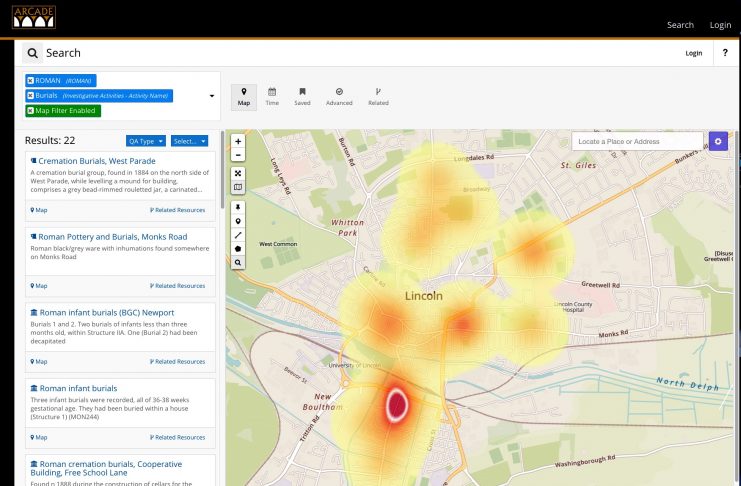Open the Select... dropdown in results
The image size is (741, 486).
click(189, 141)
